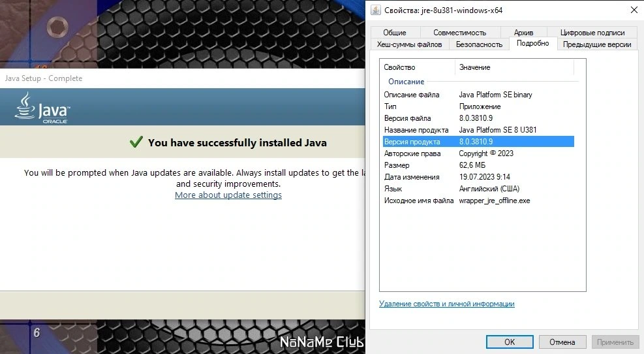Go to the Безопасность tab
The width and height of the screenshot is (644, 354).
(480, 44)
